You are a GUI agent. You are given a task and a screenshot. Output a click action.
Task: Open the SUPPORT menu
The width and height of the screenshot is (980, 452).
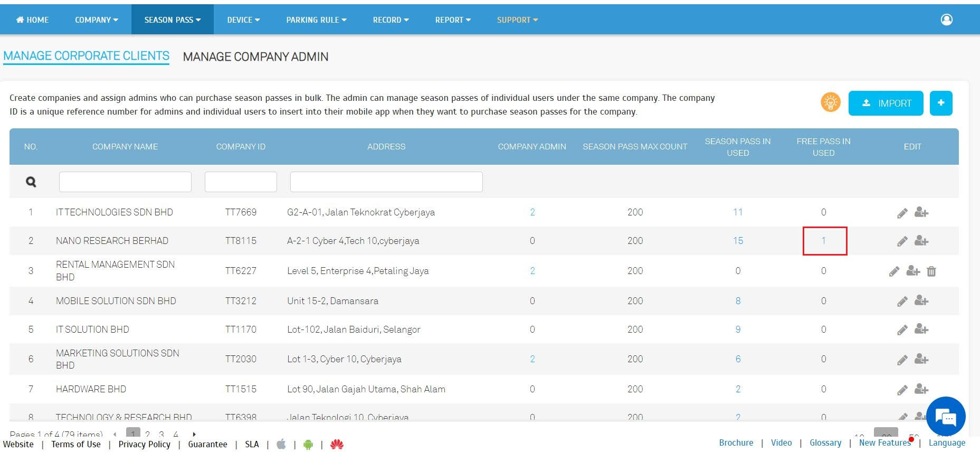pos(517,20)
